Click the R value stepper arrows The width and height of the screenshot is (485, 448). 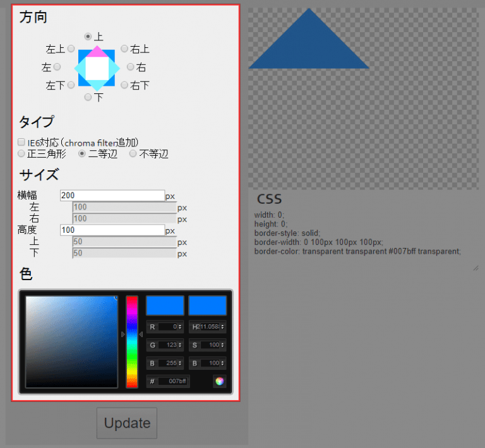pyautogui.click(x=181, y=327)
